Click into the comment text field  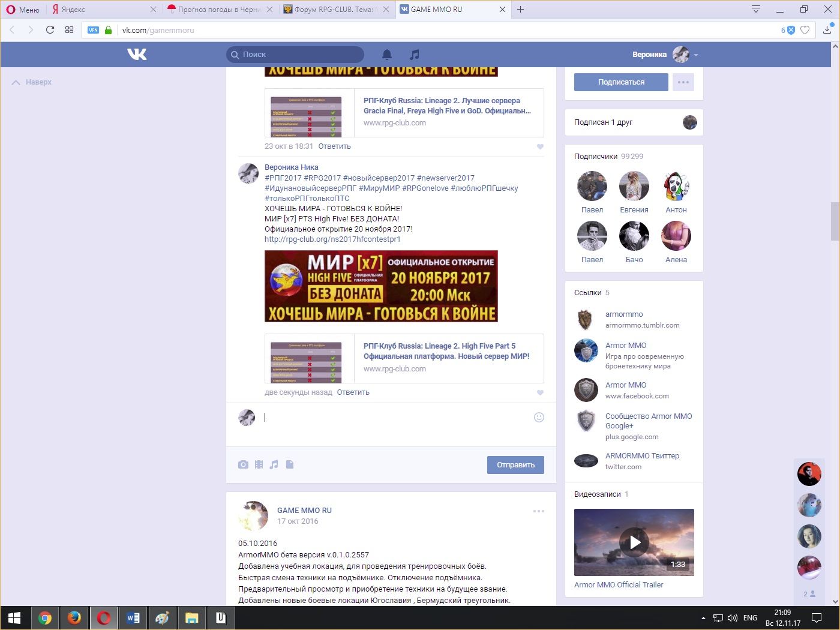click(396, 418)
